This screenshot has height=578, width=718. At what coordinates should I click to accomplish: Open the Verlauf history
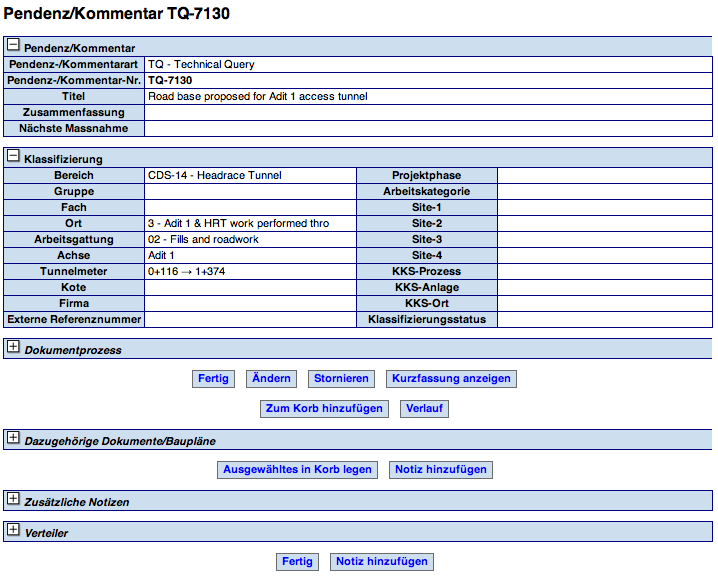click(426, 409)
